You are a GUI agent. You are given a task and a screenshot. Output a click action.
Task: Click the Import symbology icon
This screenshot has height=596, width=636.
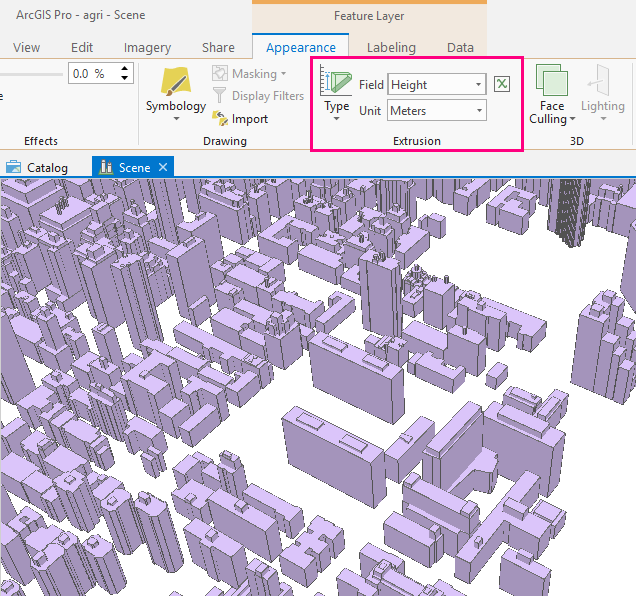[x=220, y=118]
